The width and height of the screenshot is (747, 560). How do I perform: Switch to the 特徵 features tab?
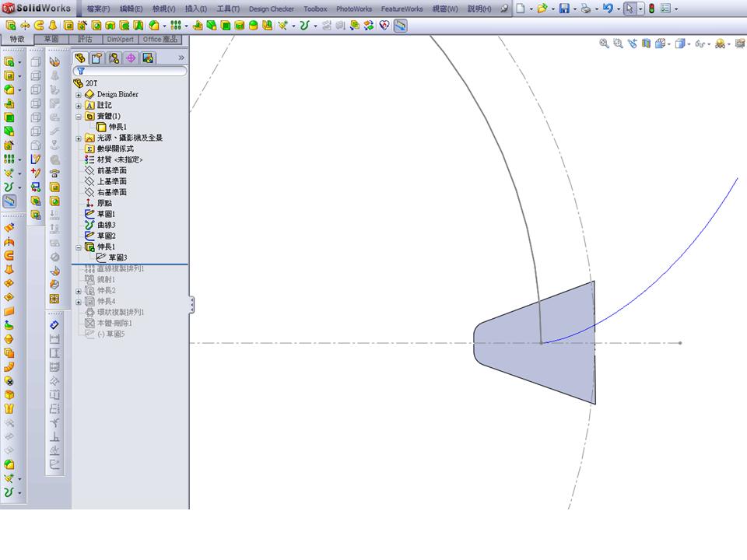pos(17,39)
